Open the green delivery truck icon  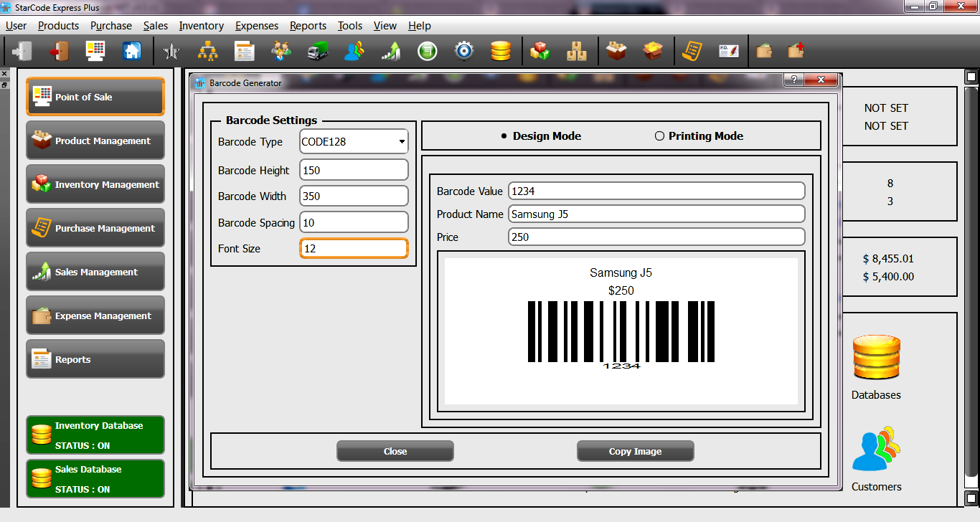click(318, 51)
